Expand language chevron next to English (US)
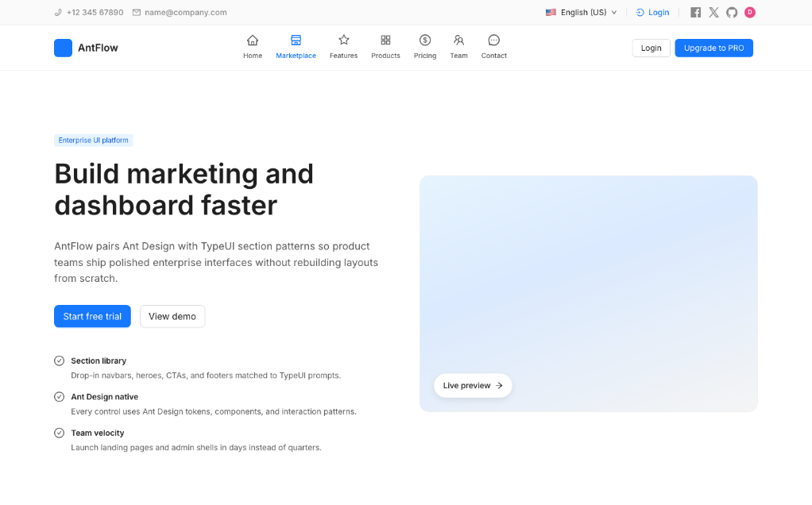This screenshot has height=505, width=812. click(614, 13)
